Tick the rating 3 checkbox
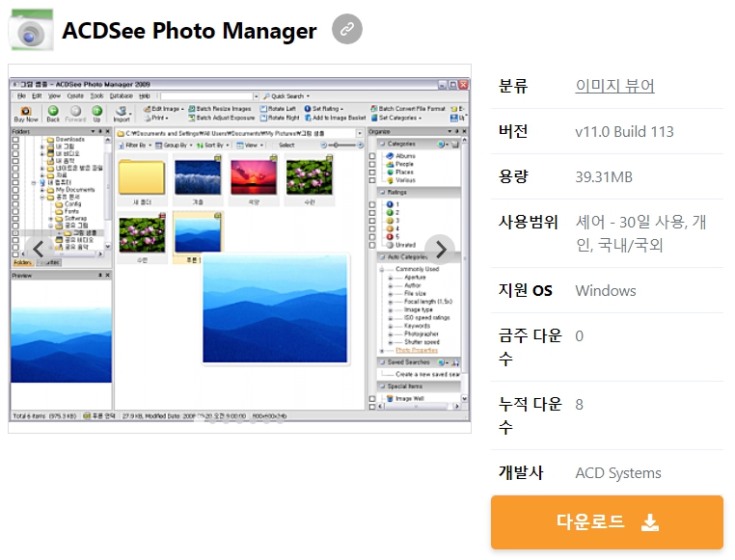Screen dimensions: 735x560 pos(372,221)
